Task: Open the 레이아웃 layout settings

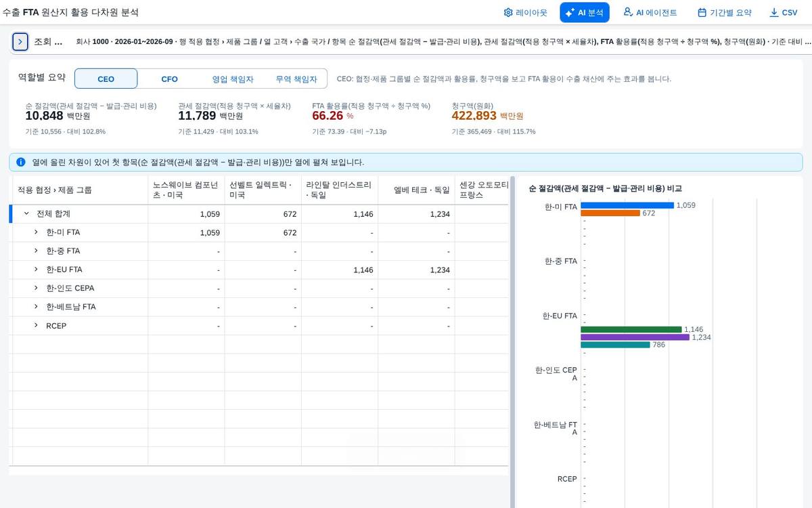Action: coord(525,12)
